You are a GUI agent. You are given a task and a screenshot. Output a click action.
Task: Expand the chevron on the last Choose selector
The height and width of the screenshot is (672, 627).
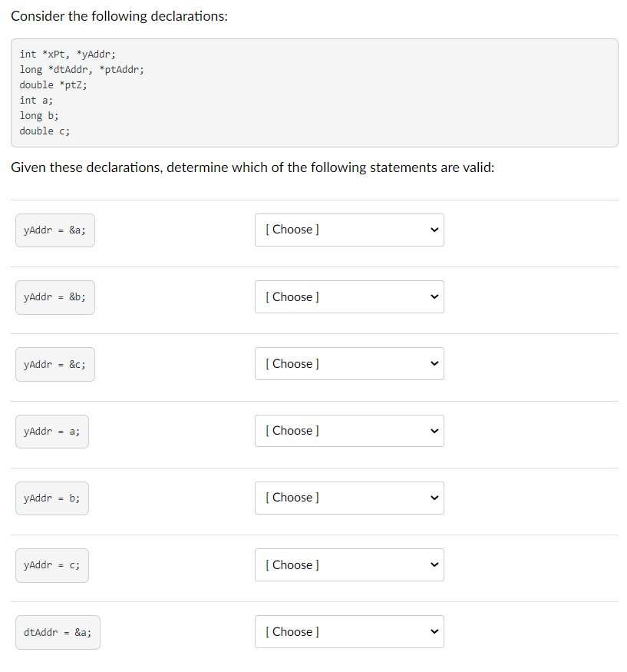[434, 631]
